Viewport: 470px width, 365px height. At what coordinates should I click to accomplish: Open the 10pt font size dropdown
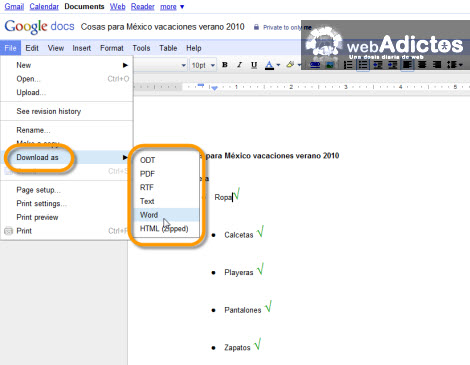(203, 65)
